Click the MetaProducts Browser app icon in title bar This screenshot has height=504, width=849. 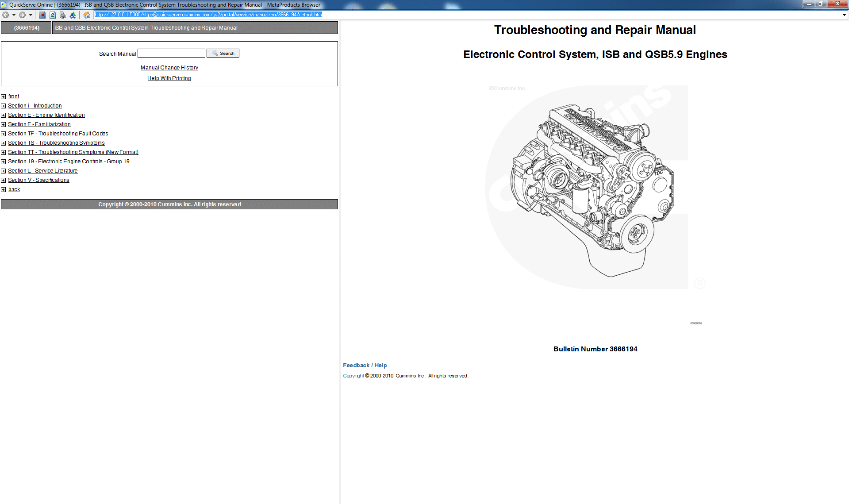4,5
